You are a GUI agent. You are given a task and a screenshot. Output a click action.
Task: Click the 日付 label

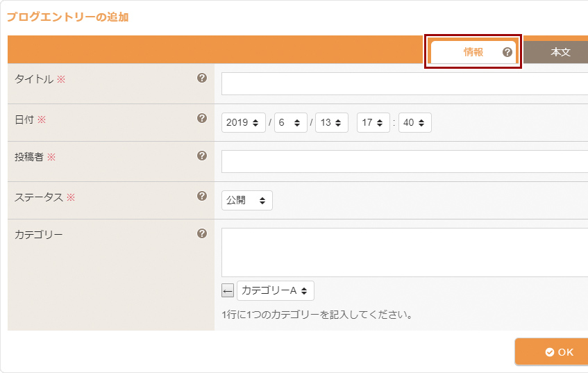(24, 119)
